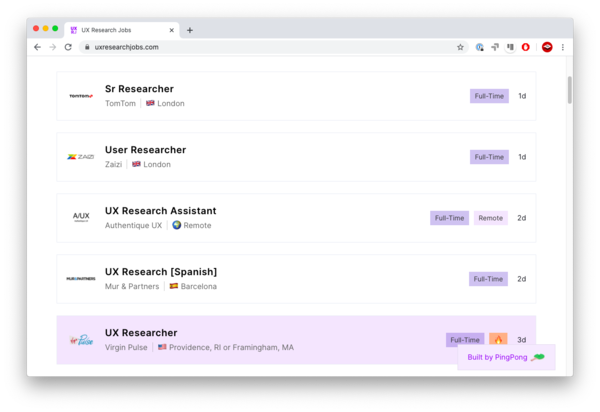
Task: Click the US flag beside Providence, RI
Action: 162,347
